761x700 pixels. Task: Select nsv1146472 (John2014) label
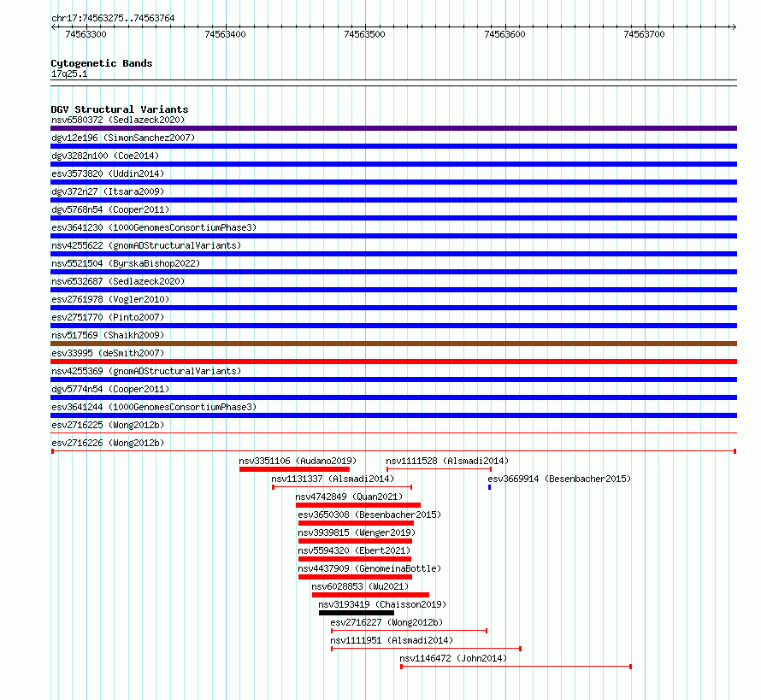453,658
